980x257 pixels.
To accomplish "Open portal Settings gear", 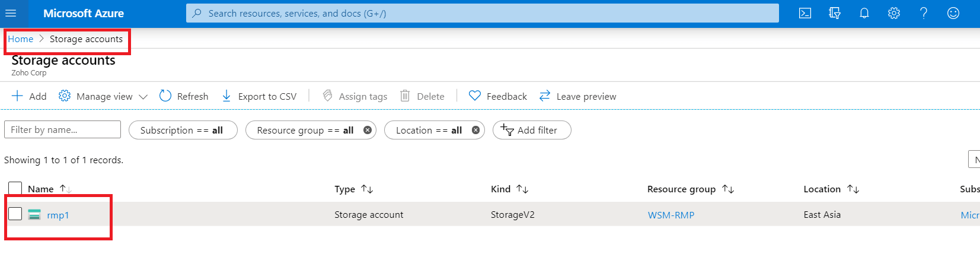I will [x=893, y=13].
